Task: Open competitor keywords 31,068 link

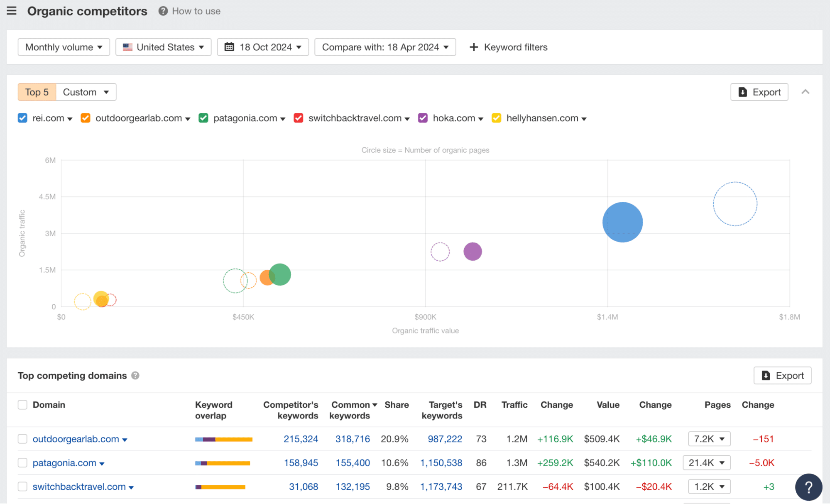Action: tap(304, 487)
